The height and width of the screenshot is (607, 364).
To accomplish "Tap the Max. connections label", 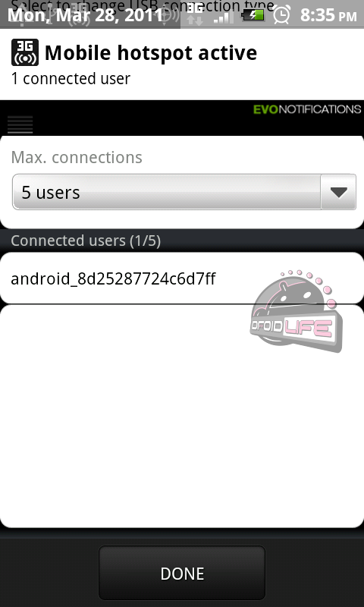I will (x=77, y=158).
